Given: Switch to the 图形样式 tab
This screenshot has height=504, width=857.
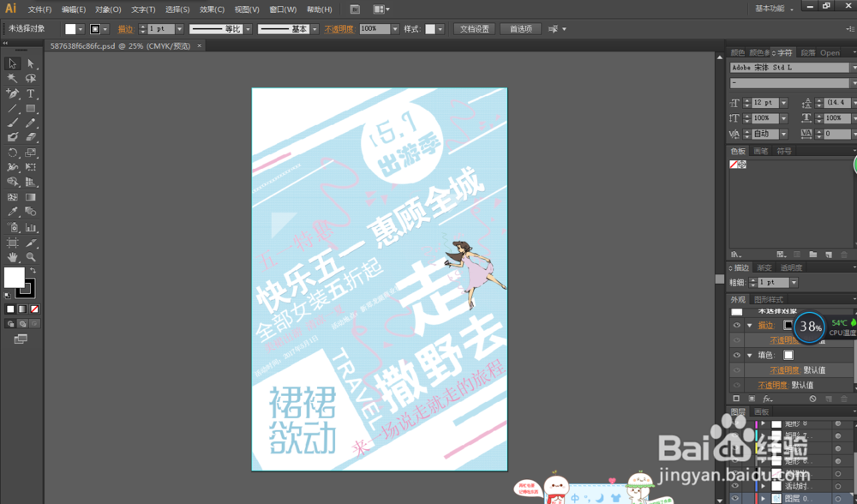Looking at the screenshot, I should click(x=769, y=299).
